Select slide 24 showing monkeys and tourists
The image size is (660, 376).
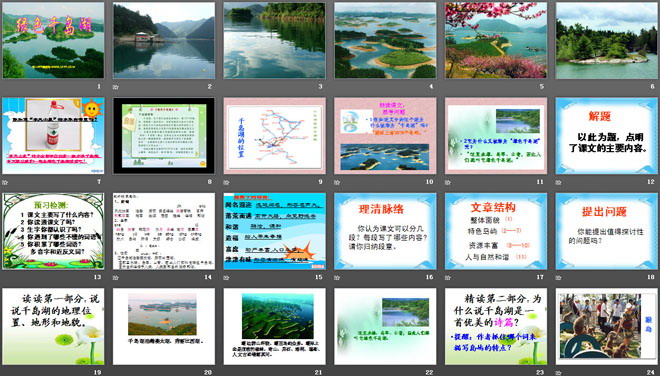tap(607, 326)
